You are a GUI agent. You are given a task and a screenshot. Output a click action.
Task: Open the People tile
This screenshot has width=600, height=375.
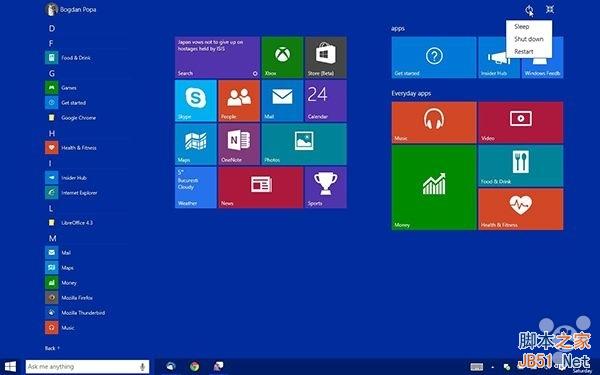click(239, 101)
